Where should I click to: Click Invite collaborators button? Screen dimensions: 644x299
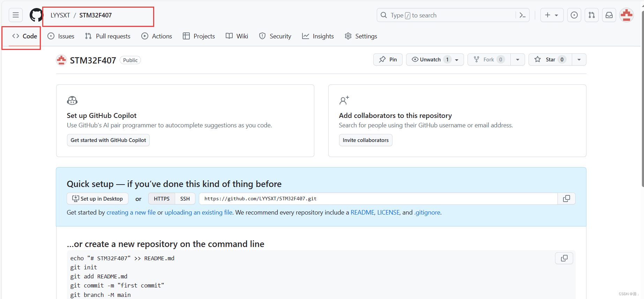[x=366, y=140]
